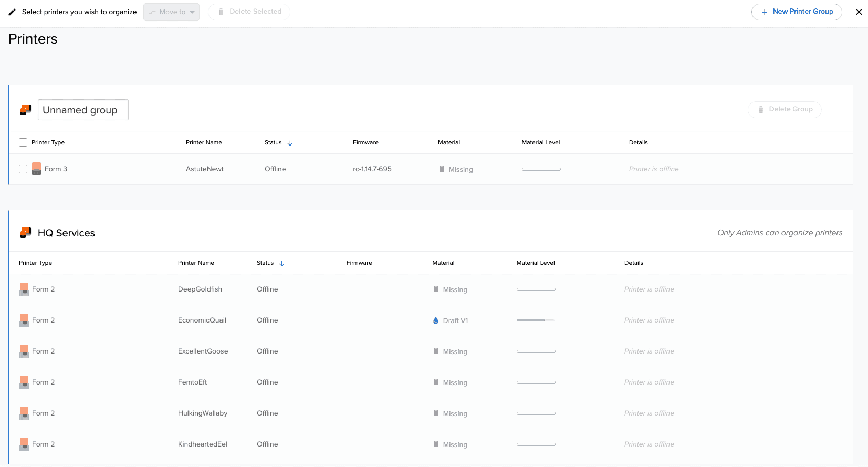Toggle select-all checkbox beside Printer Type

click(23, 142)
